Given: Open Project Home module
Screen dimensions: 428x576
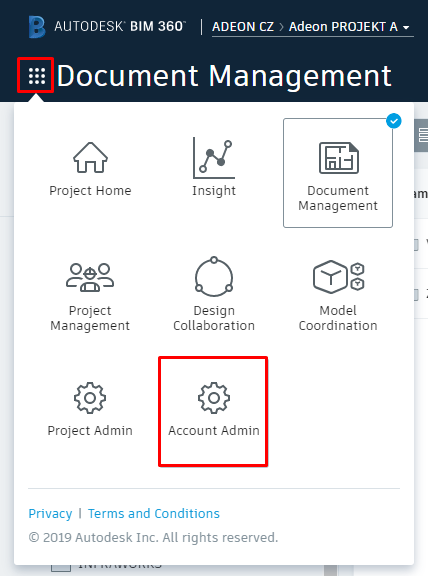Looking at the screenshot, I should pos(90,169).
